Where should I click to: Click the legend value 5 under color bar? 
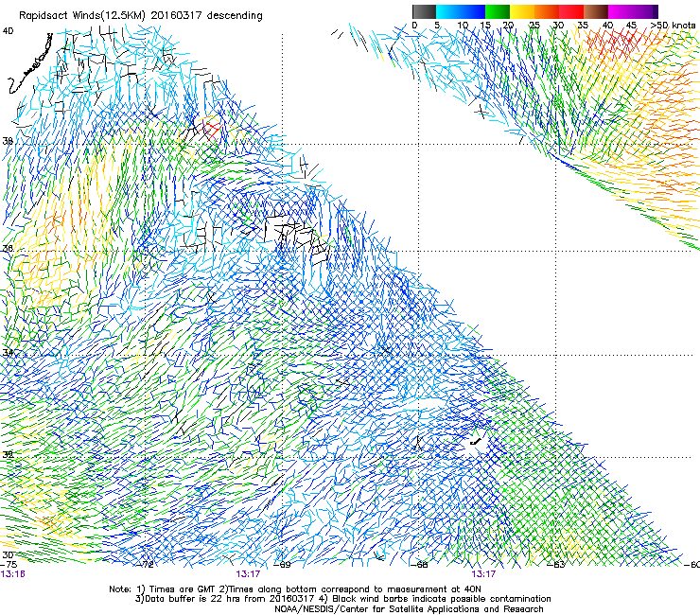click(x=437, y=26)
